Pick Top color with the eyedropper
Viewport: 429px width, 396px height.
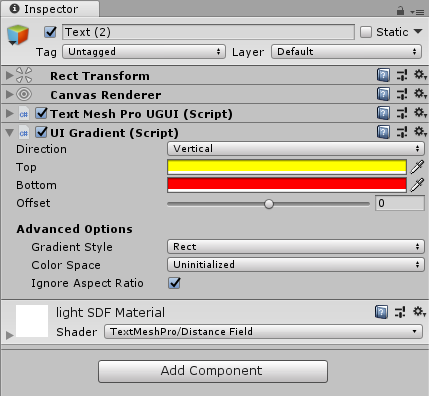pos(417,167)
